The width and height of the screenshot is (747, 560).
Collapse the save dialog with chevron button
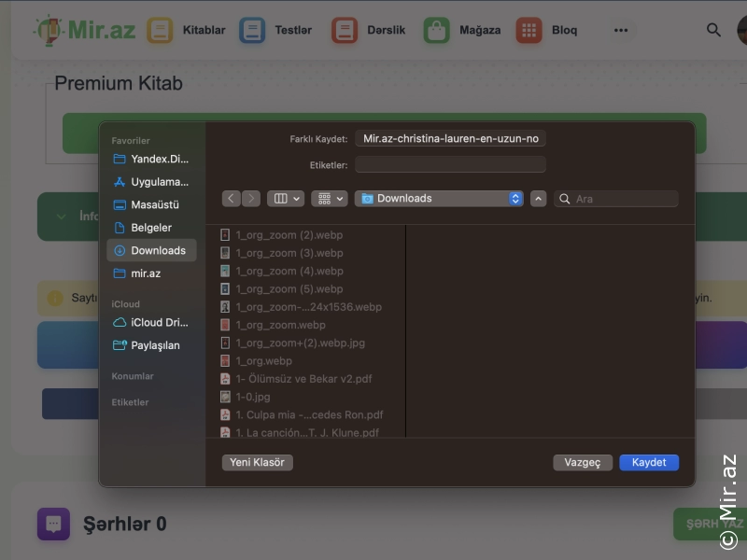click(538, 199)
